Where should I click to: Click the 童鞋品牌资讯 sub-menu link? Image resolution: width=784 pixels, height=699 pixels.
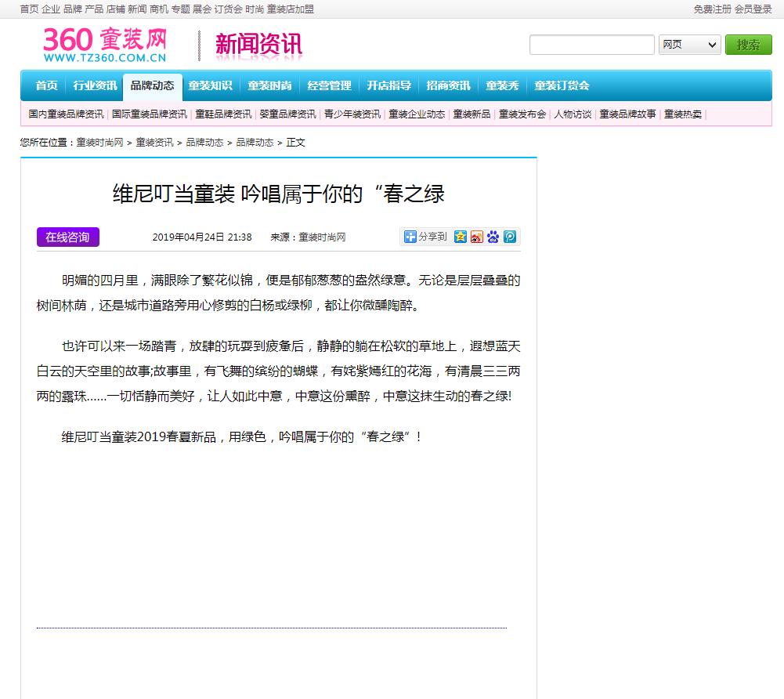coord(223,114)
